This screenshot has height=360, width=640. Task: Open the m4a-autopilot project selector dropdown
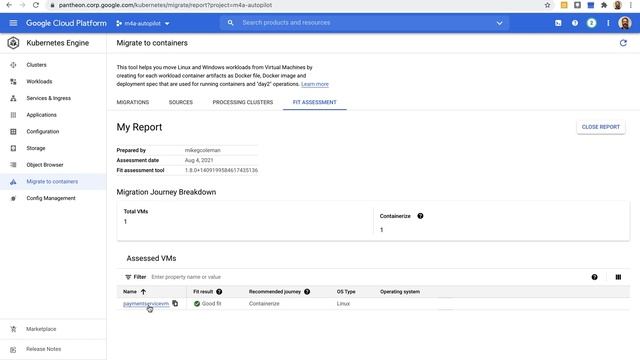click(x=143, y=23)
